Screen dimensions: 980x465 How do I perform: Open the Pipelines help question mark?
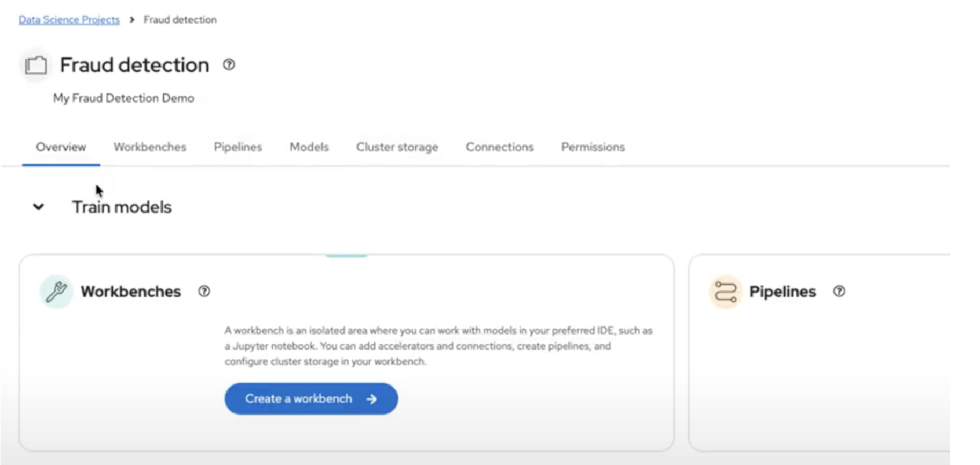pyautogui.click(x=839, y=292)
